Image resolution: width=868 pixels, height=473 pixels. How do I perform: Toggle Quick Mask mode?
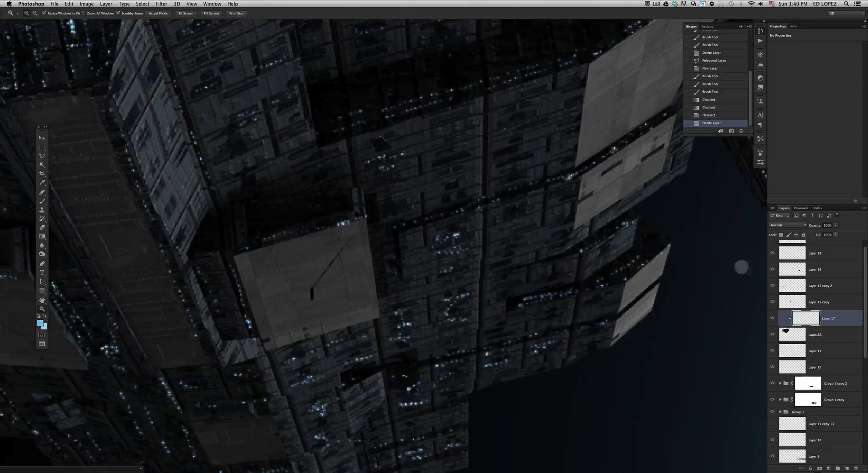pyautogui.click(x=42, y=335)
